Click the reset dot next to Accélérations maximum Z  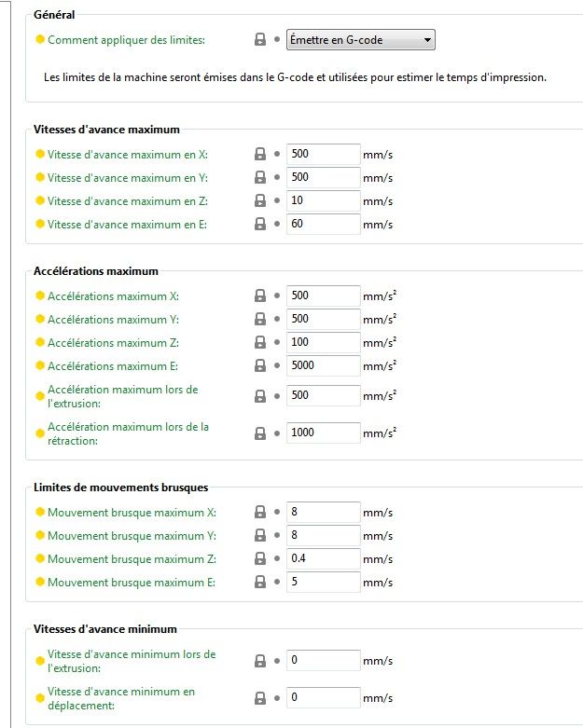(x=276, y=343)
